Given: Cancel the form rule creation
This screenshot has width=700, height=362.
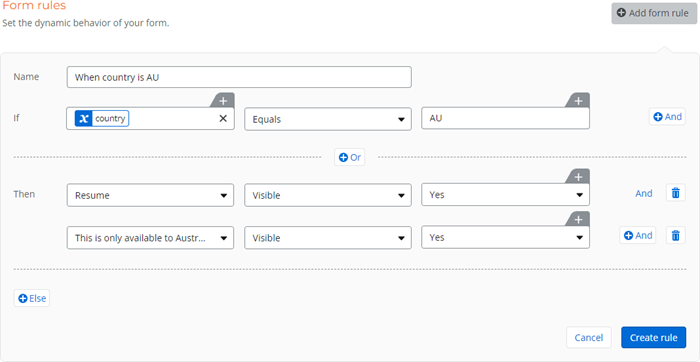Looking at the screenshot, I should [589, 337].
